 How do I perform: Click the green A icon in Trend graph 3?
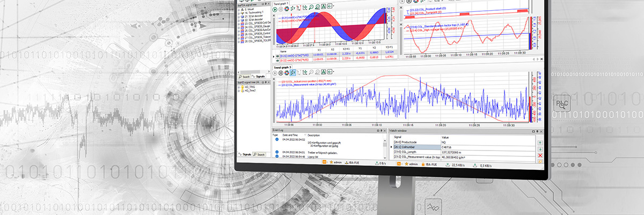tap(324, 73)
